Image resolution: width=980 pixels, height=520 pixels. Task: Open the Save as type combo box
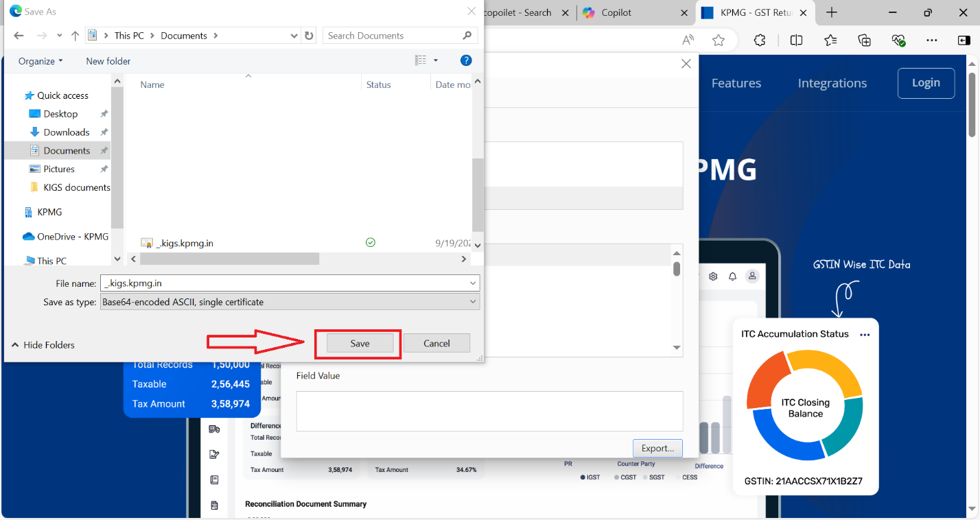[x=290, y=302]
